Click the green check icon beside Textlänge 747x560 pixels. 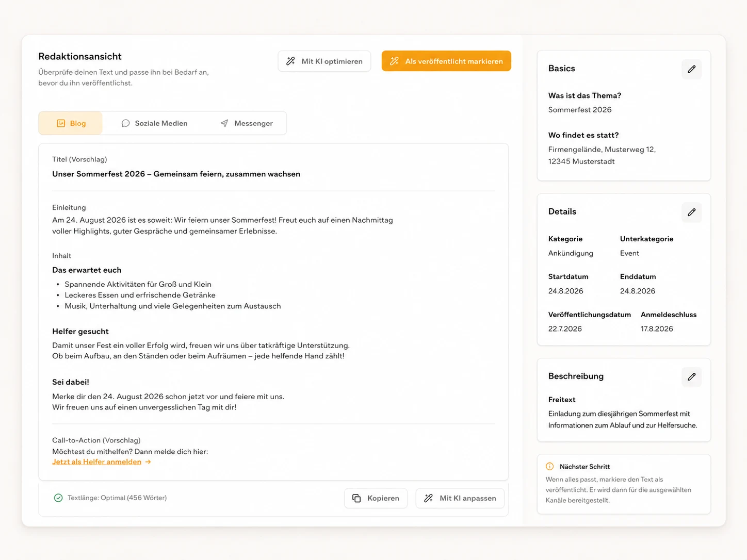point(58,498)
